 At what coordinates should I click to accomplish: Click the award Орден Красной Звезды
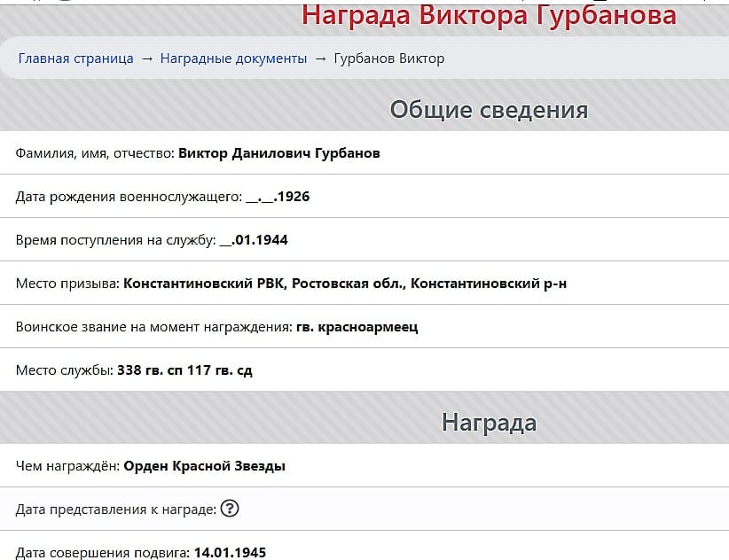click(204, 466)
